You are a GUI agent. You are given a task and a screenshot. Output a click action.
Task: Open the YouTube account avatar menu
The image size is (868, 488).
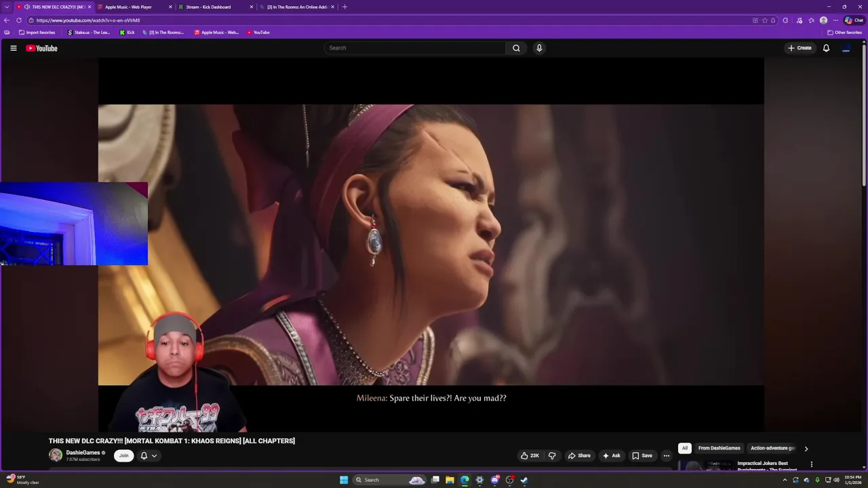click(x=846, y=48)
